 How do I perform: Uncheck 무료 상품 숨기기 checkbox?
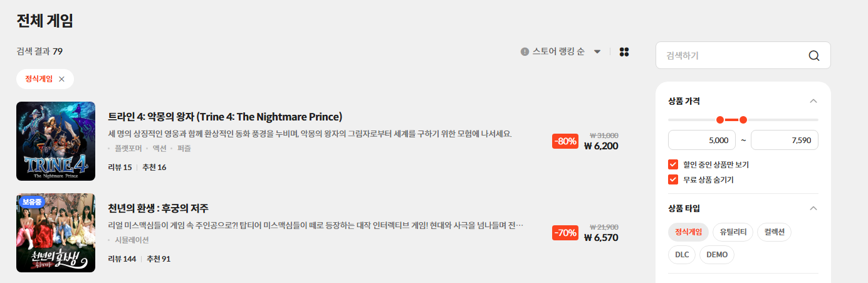[x=674, y=179]
